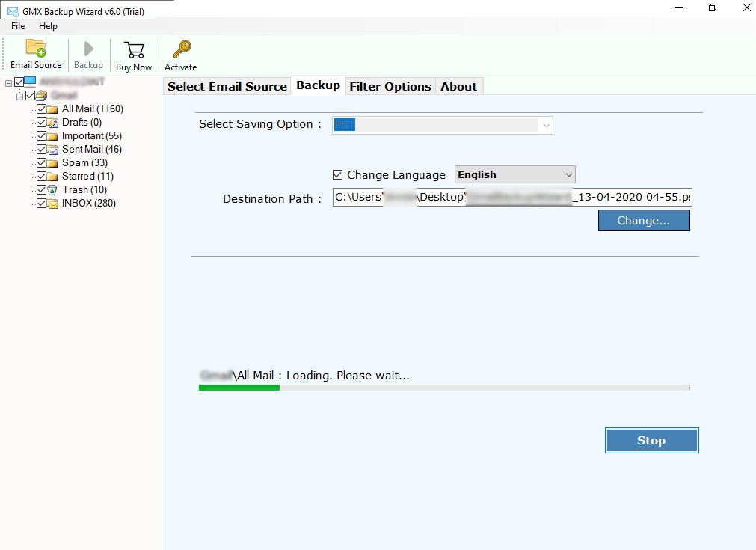Click the GMX Backup Wizard app icon in title bar

pos(13,11)
